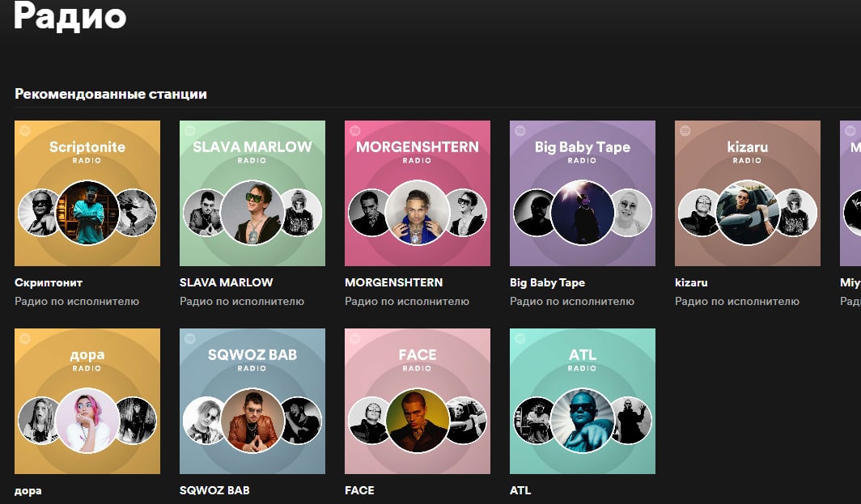
Task: Click the FACE title below cover
Action: click(359, 491)
